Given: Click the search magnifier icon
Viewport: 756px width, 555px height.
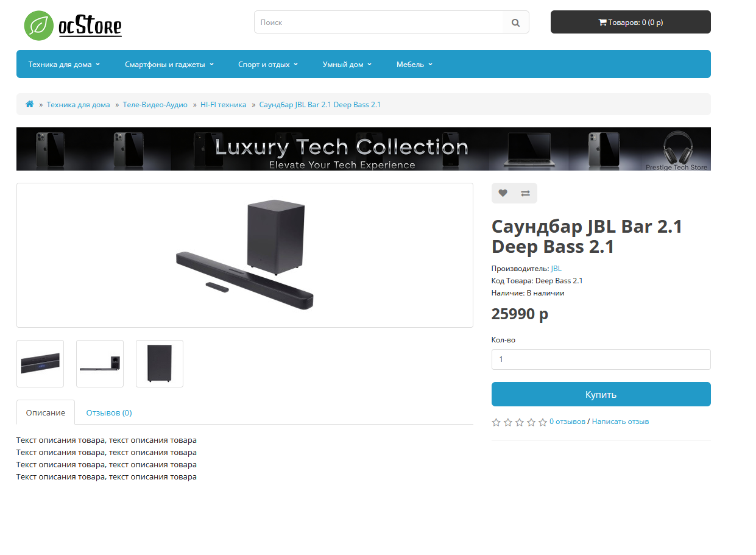Looking at the screenshot, I should tap(515, 23).
